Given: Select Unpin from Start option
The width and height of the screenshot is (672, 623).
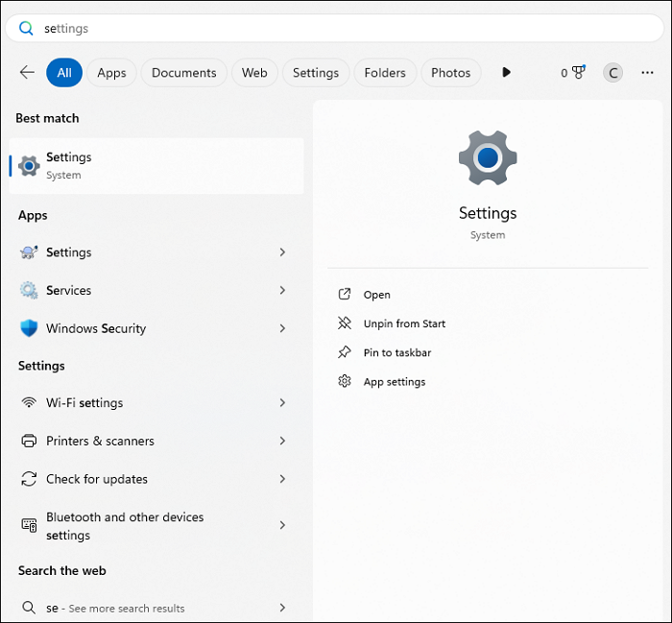Looking at the screenshot, I should (404, 323).
